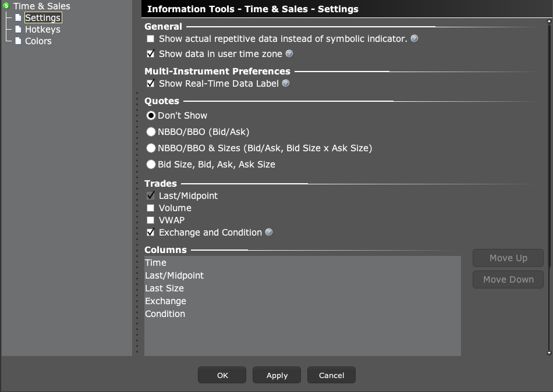Open help icon for user time zone option

289,54
